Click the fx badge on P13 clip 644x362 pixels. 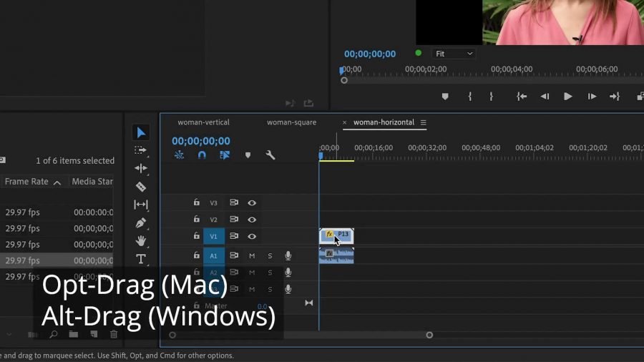(x=329, y=234)
